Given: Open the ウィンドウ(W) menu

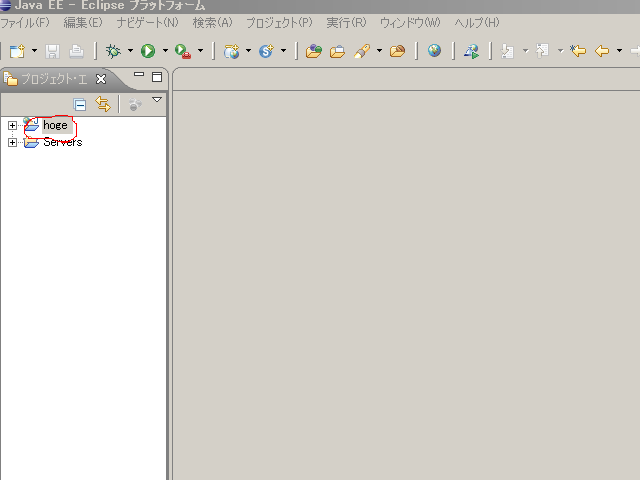Looking at the screenshot, I should (410, 22).
